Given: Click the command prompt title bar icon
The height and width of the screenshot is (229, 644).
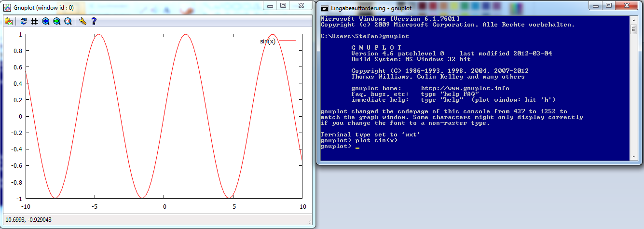Looking at the screenshot, I should (325, 8).
